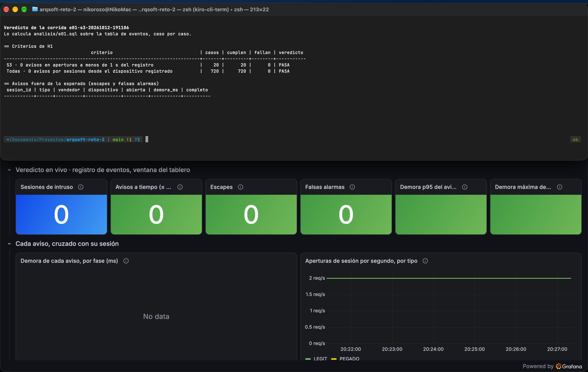The image size is (588, 372).
Task: Click the demora_ms column header in terminal
Action: [165, 90]
